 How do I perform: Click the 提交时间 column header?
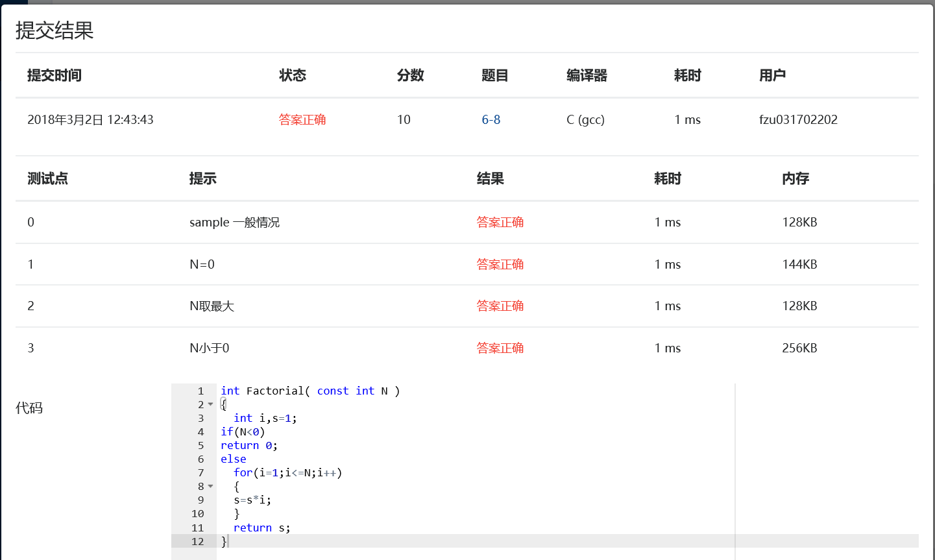(x=55, y=76)
